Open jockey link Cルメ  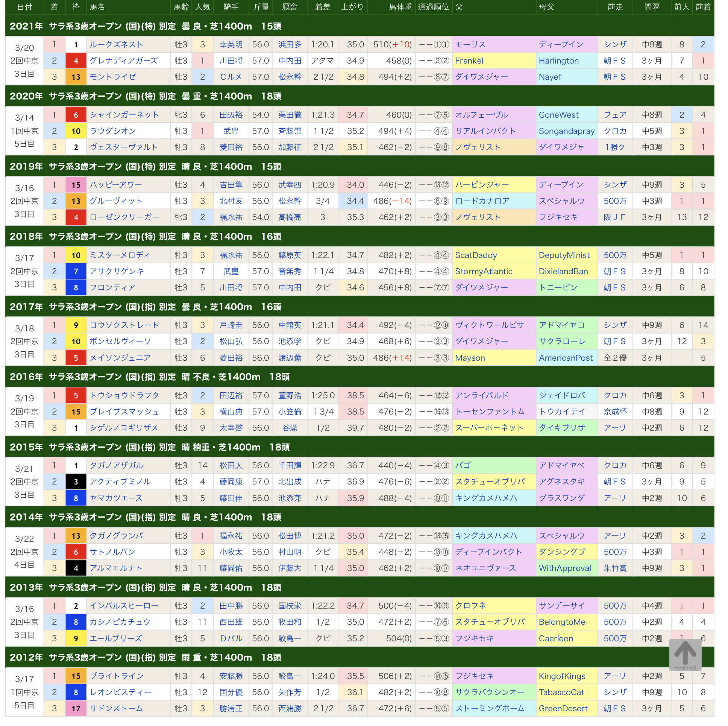pyautogui.click(x=231, y=77)
